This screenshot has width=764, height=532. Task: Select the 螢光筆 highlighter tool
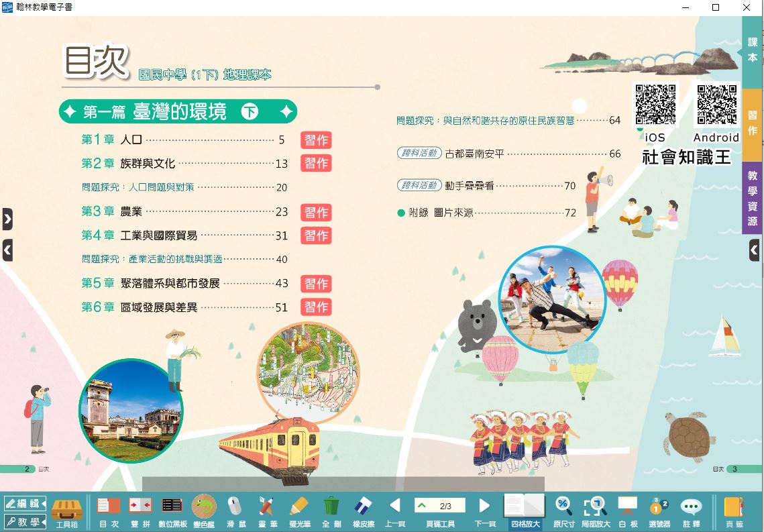[298, 511]
